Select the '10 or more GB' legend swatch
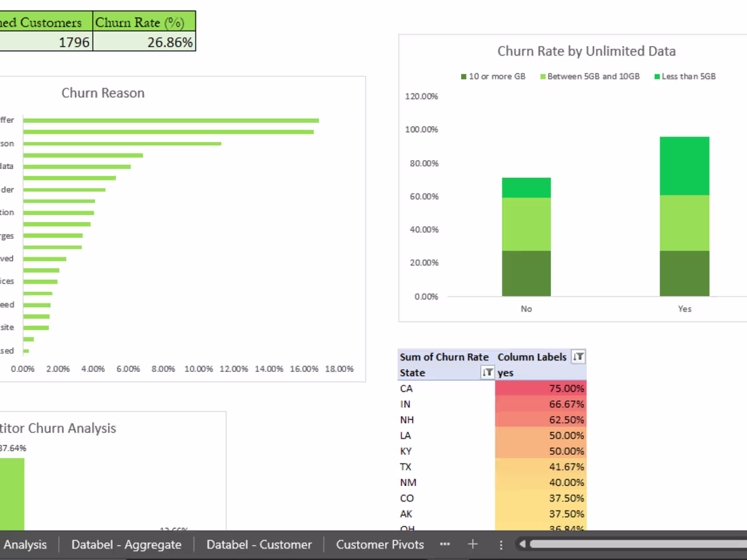 464,77
